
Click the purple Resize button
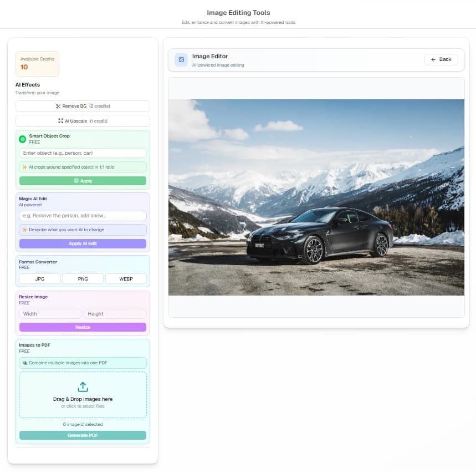[83, 327]
